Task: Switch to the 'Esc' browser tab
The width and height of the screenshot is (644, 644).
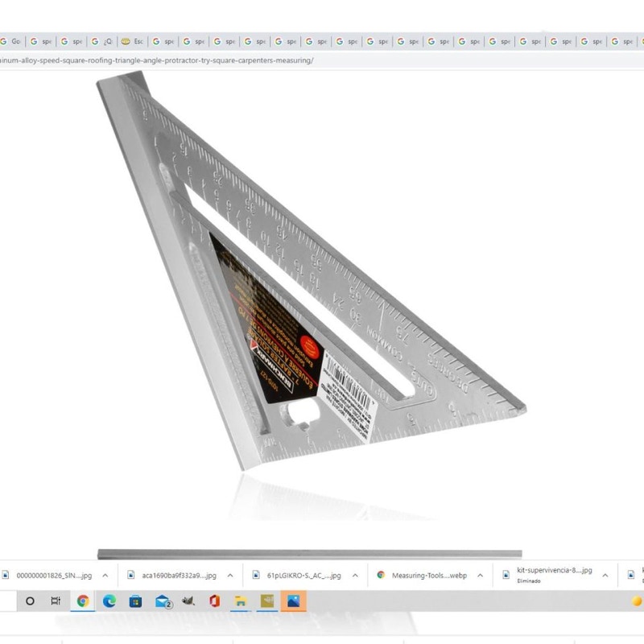Action: 134,41
